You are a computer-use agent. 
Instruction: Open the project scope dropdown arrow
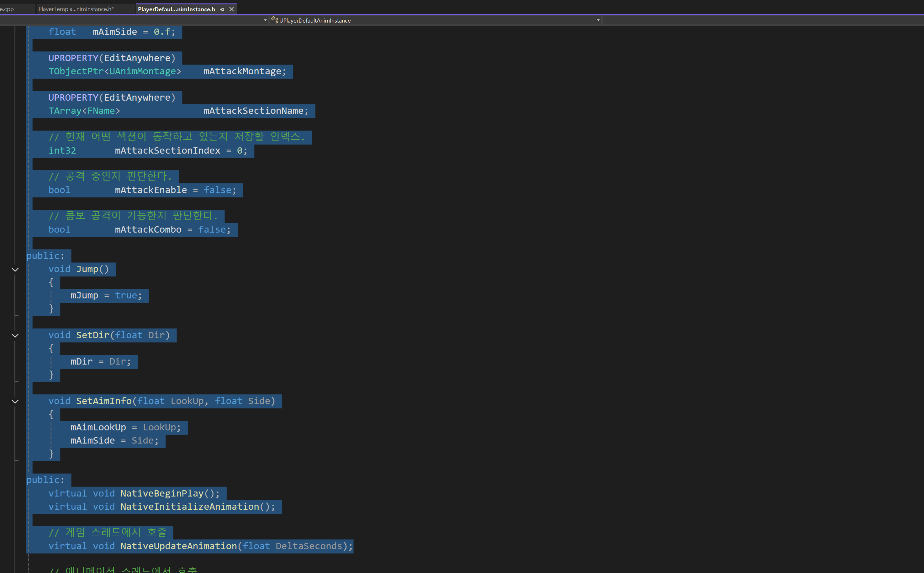click(265, 20)
